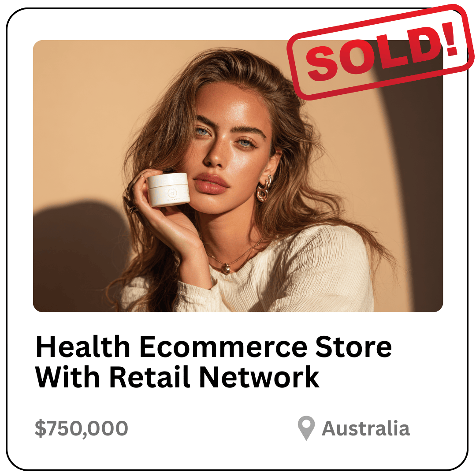Click the red SOLD! stamp

(x=379, y=52)
